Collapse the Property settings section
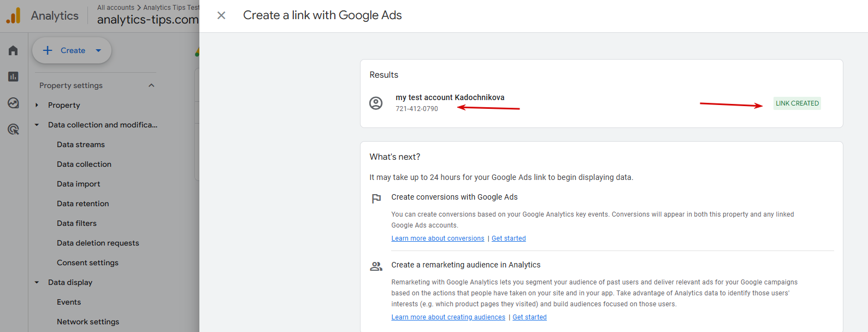868x332 pixels. pos(151,85)
